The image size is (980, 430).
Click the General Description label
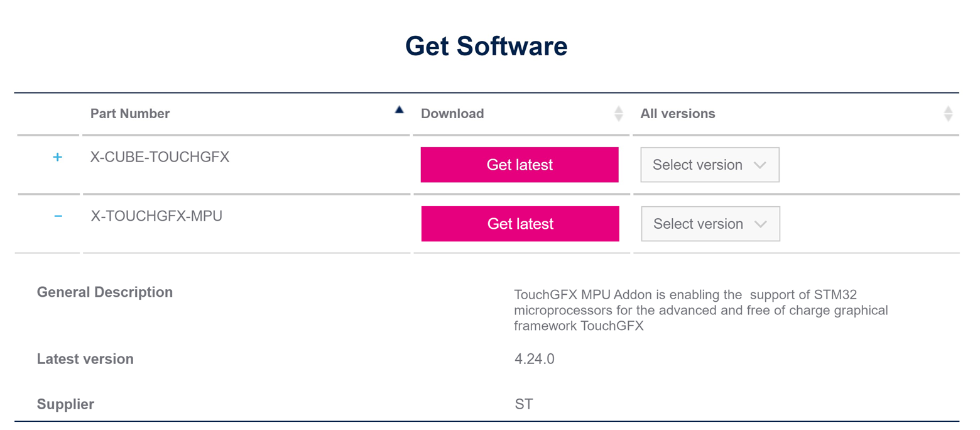point(105,292)
